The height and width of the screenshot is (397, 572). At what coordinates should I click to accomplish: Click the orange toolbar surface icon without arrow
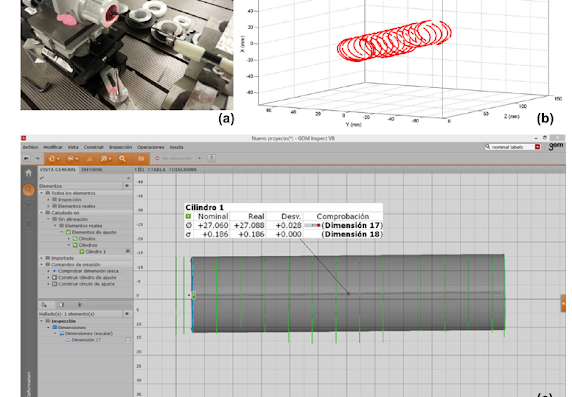[89, 158]
